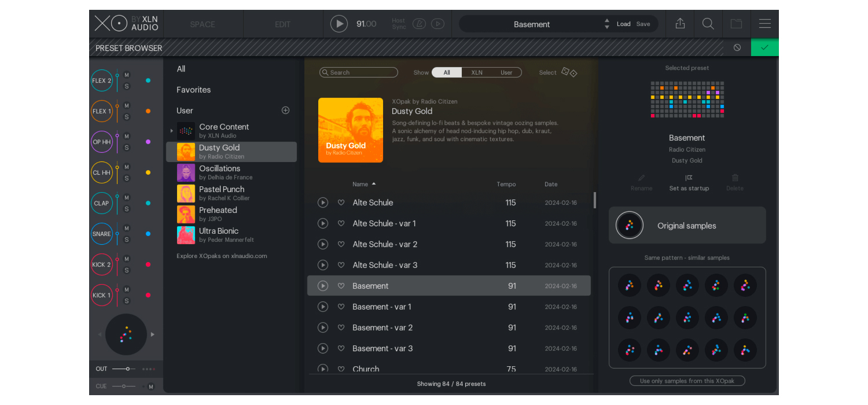Image resolution: width=868 pixels, height=405 pixels.
Task: Click Use only samples from this XOpak
Action: [687, 381]
